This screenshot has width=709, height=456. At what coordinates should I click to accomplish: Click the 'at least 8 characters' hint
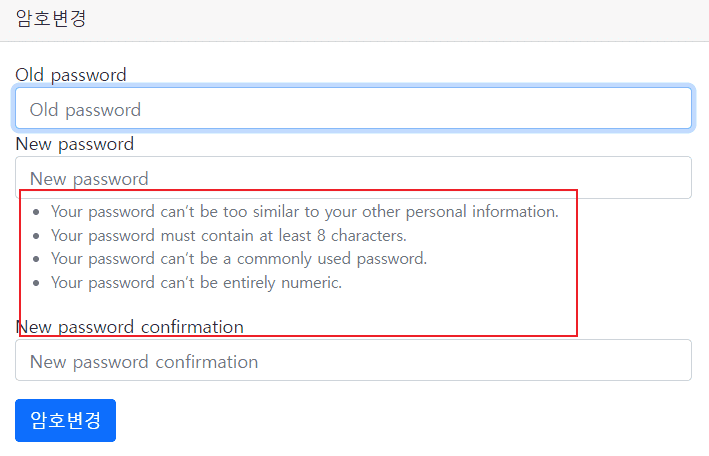228,236
